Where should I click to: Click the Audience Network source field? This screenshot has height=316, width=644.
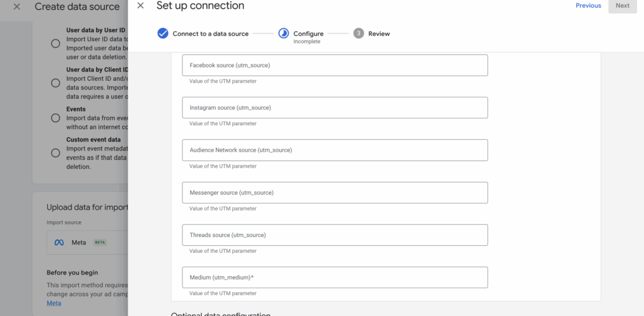pos(335,150)
